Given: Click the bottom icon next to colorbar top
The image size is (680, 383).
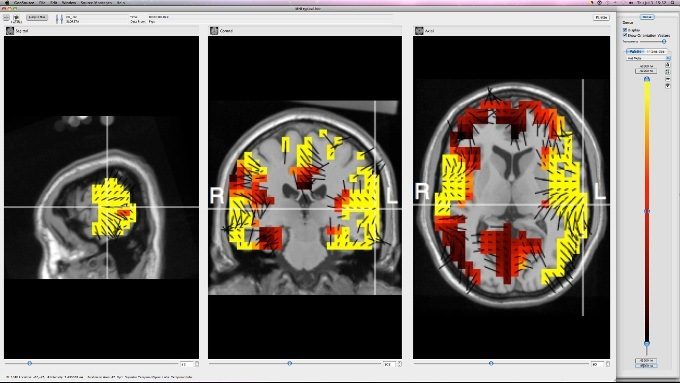Looking at the screenshot, I should point(668,86).
